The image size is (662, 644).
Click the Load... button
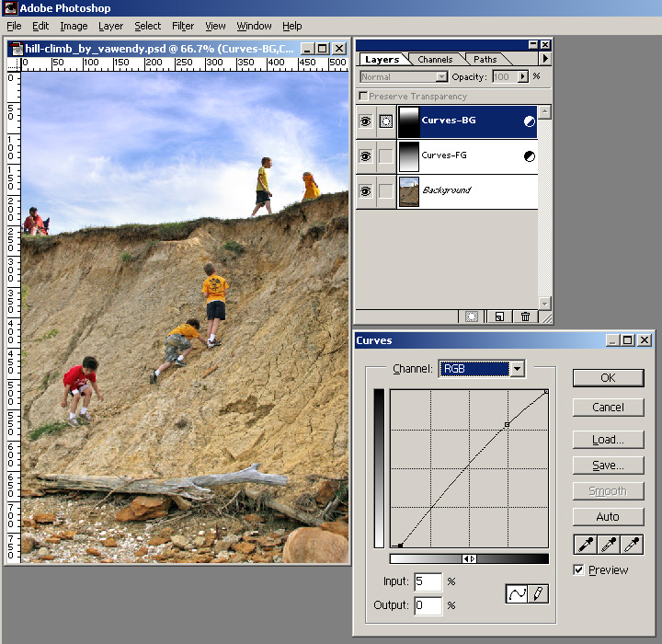[x=609, y=440]
